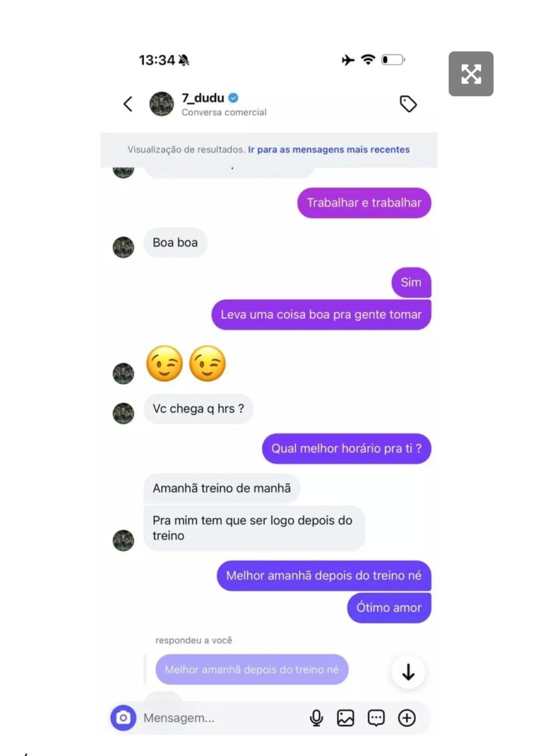Tap the 'Ótimo amor' purple bubble

[389, 608]
